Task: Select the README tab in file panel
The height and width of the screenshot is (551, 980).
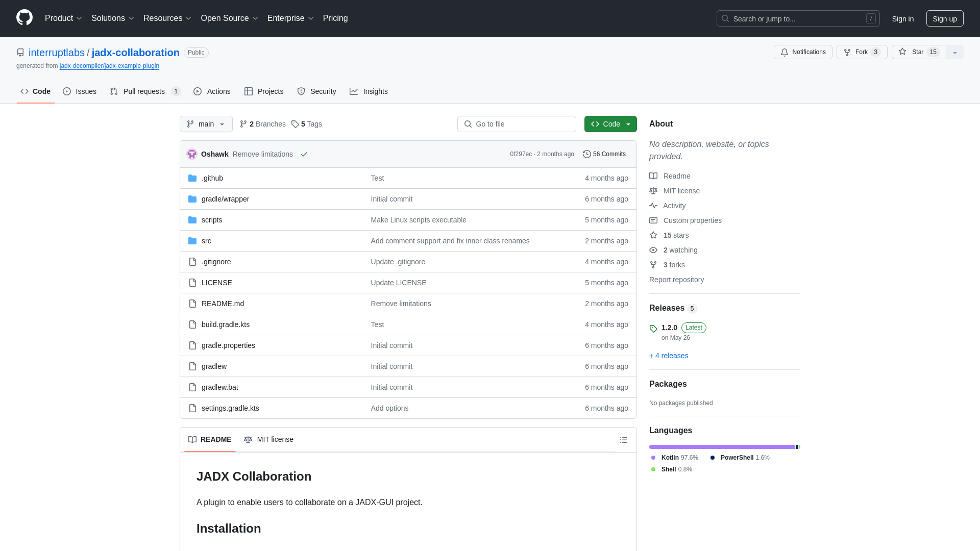Action: (x=210, y=439)
